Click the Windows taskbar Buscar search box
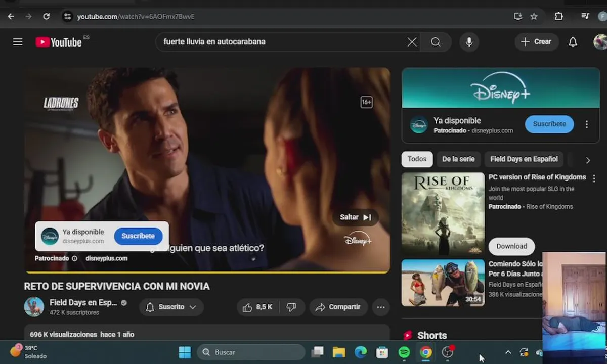 tap(251, 352)
